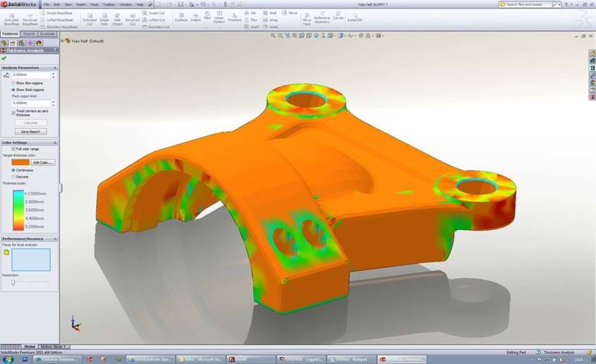Expand Yoke Half tree in viewport
The width and height of the screenshot is (596, 364).
[x=63, y=41]
